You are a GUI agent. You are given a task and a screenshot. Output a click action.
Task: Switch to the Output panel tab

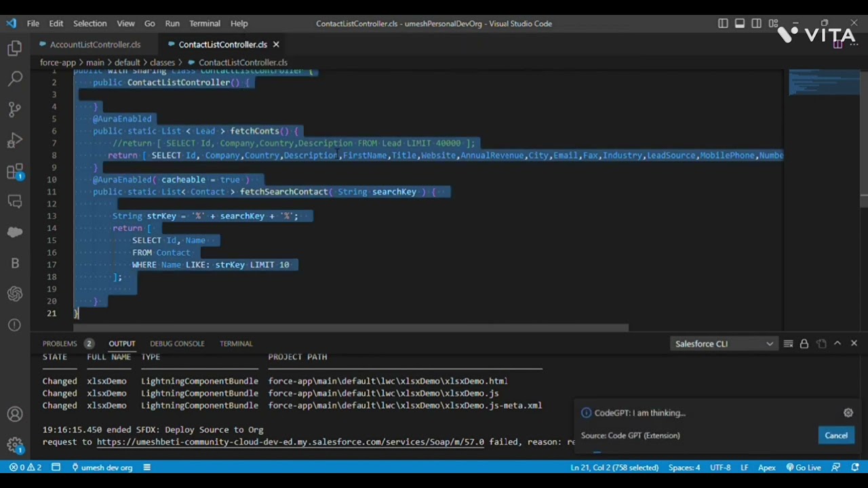tap(122, 344)
